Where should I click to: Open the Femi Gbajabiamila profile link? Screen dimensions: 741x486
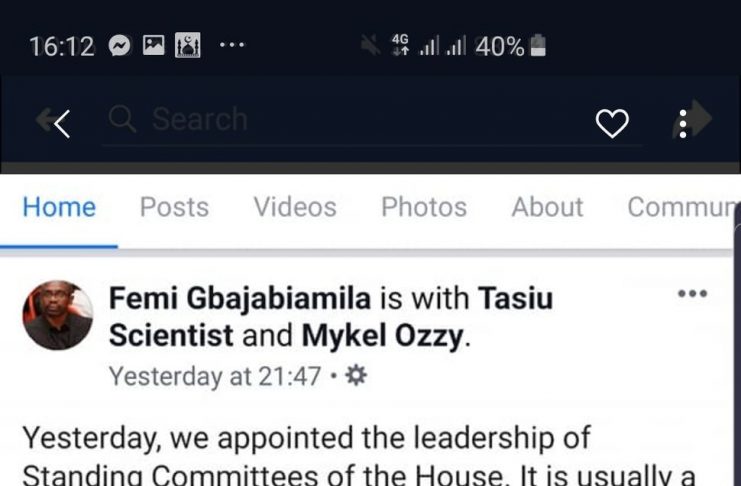pos(239,298)
